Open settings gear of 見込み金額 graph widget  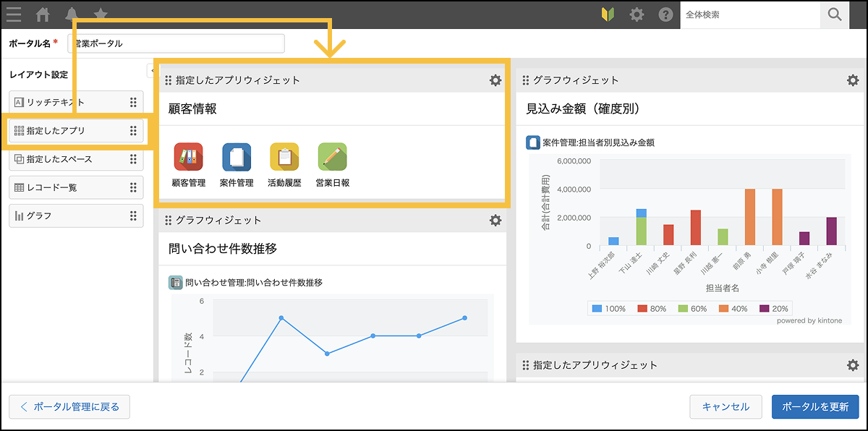tap(853, 80)
